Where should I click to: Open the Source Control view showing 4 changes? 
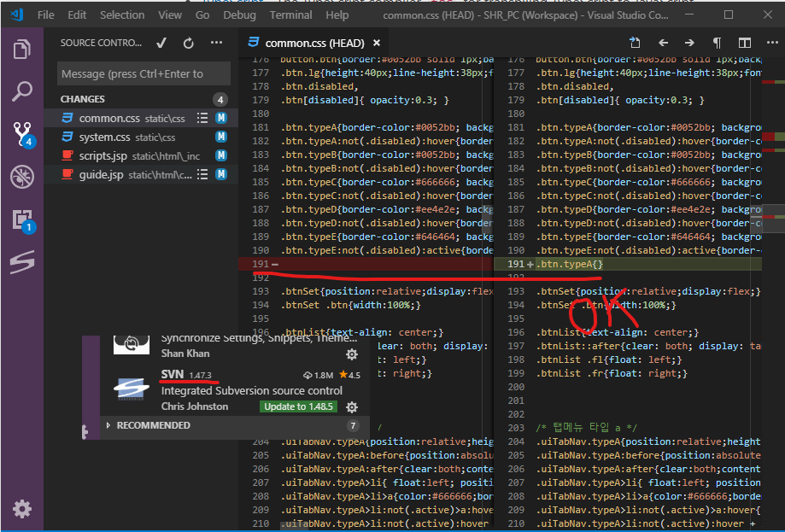coord(21,131)
